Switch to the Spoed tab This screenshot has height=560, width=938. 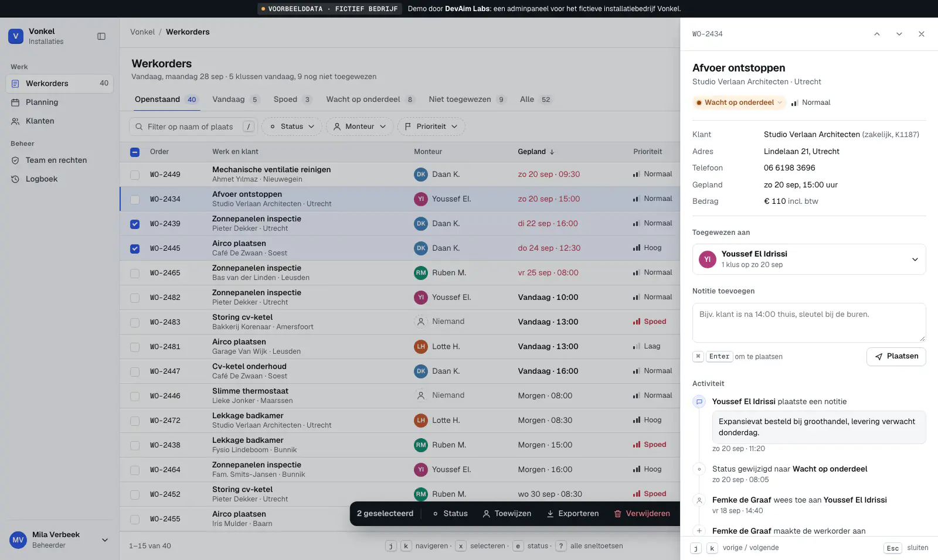pos(292,100)
